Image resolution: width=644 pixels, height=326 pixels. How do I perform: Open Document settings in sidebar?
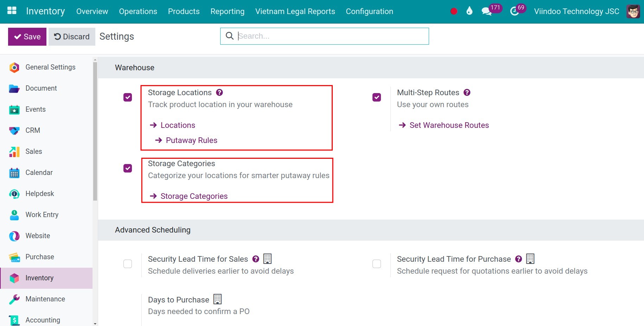46,88
